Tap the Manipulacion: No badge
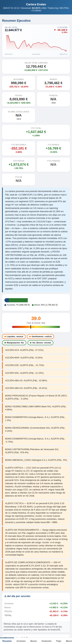This screenshot has height=644, width=72. pyautogui.click(x=14, y=343)
